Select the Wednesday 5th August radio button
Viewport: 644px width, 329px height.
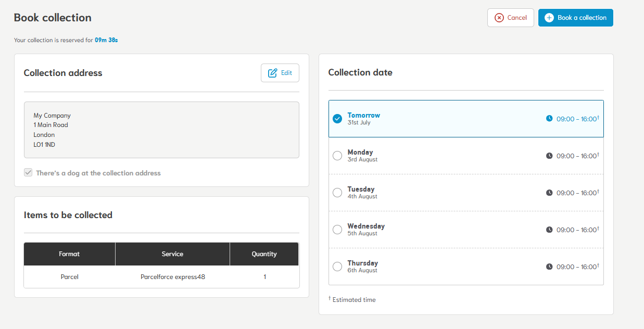(337, 230)
